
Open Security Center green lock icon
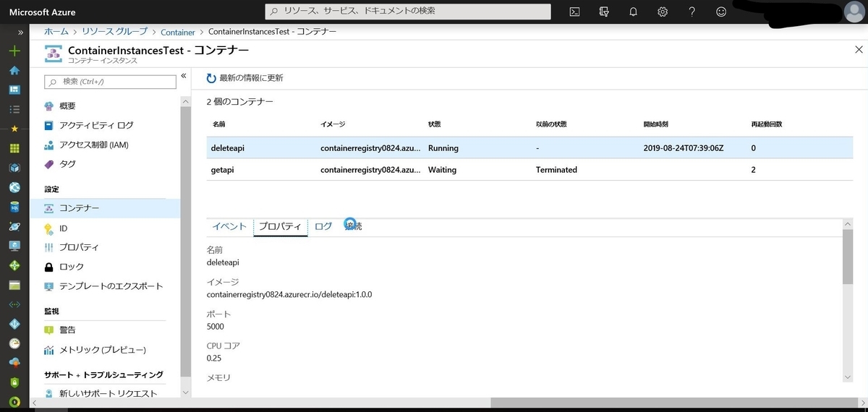coord(14,382)
